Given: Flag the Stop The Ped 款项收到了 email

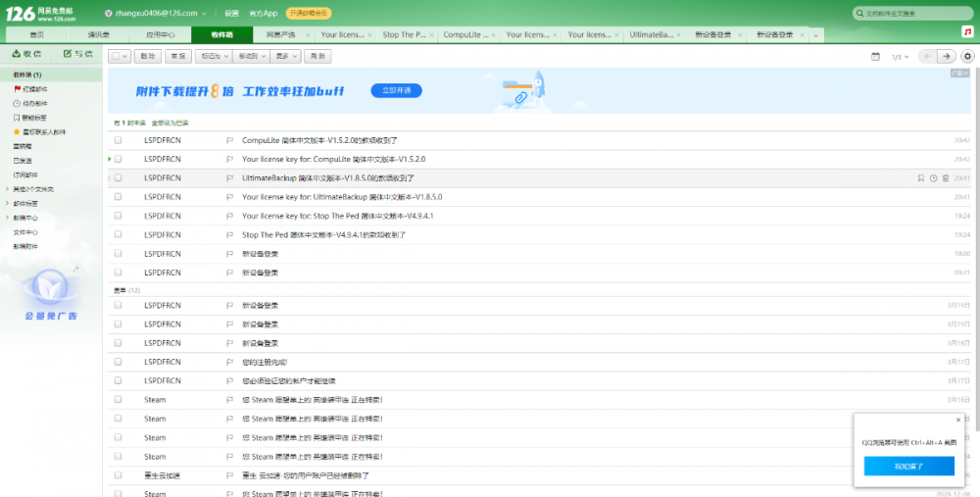Looking at the screenshot, I should pos(229,235).
